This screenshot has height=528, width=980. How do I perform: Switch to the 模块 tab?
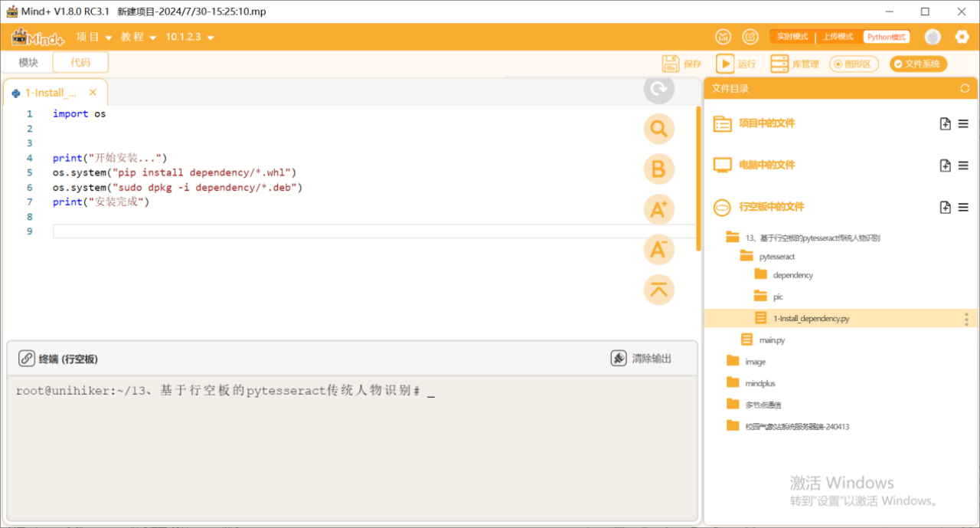tap(28, 63)
